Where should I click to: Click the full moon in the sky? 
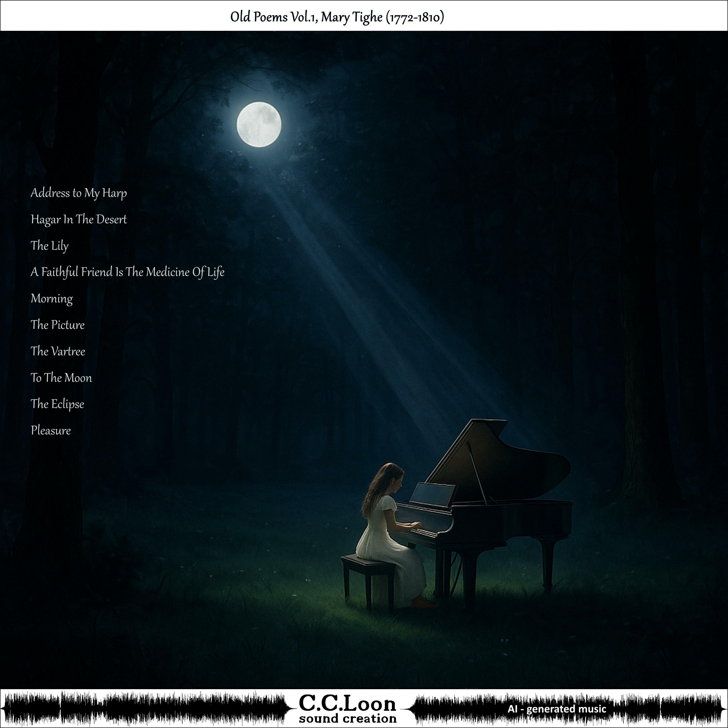pos(259,124)
